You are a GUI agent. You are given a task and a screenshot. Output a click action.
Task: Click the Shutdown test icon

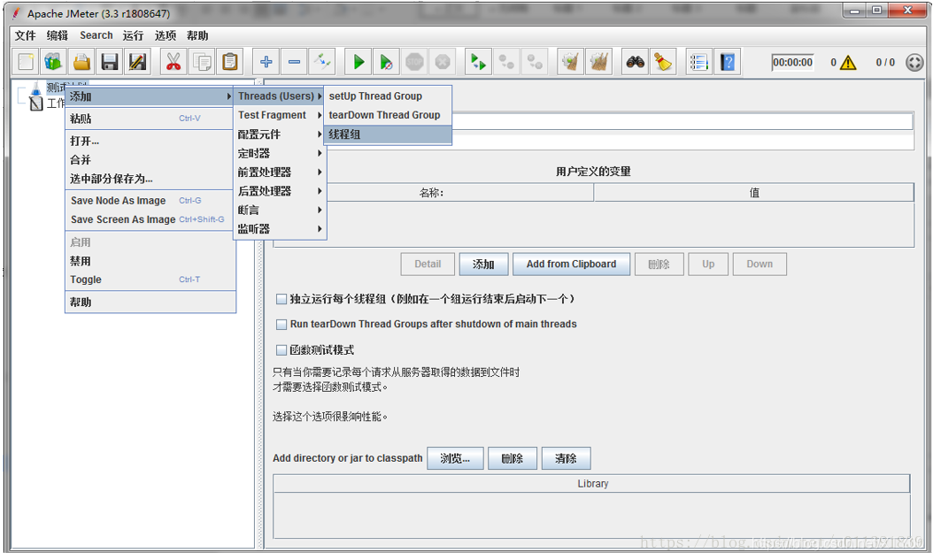point(442,62)
